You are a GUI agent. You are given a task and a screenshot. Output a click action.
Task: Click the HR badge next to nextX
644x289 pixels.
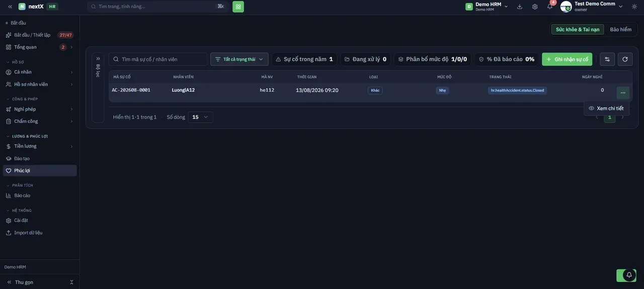coord(52,7)
